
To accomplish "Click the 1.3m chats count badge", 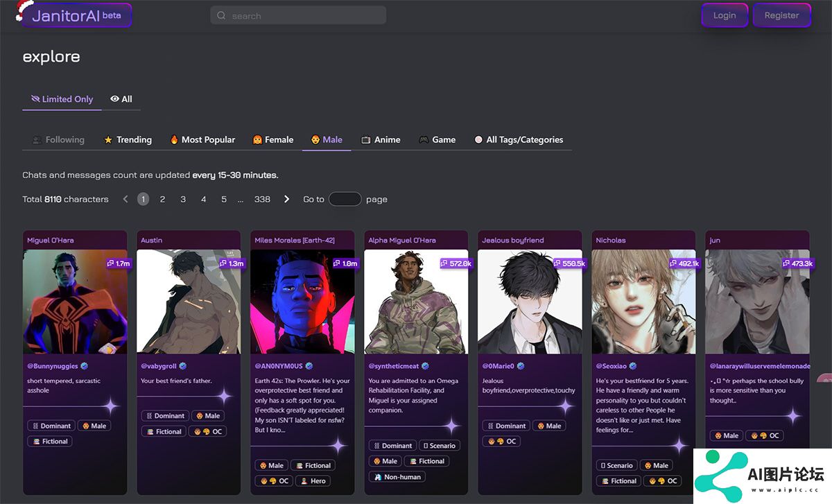I will point(232,263).
